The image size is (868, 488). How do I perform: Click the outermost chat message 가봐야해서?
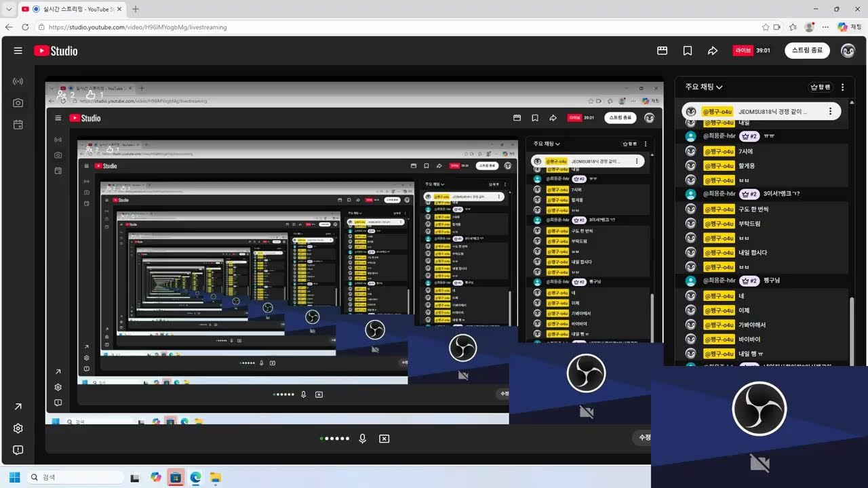tap(752, 325)
